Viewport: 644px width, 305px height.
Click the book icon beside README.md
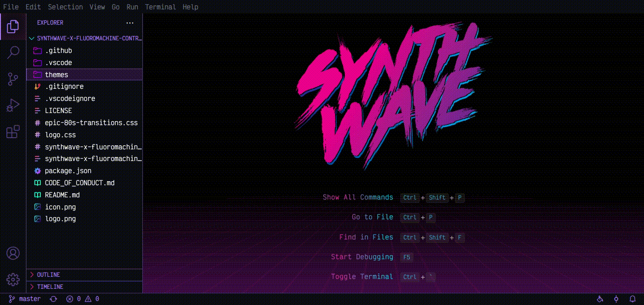tap(38, 195)
